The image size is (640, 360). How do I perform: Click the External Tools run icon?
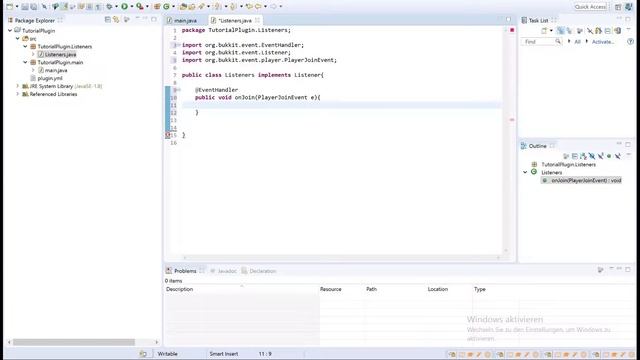tap(140, 7)
